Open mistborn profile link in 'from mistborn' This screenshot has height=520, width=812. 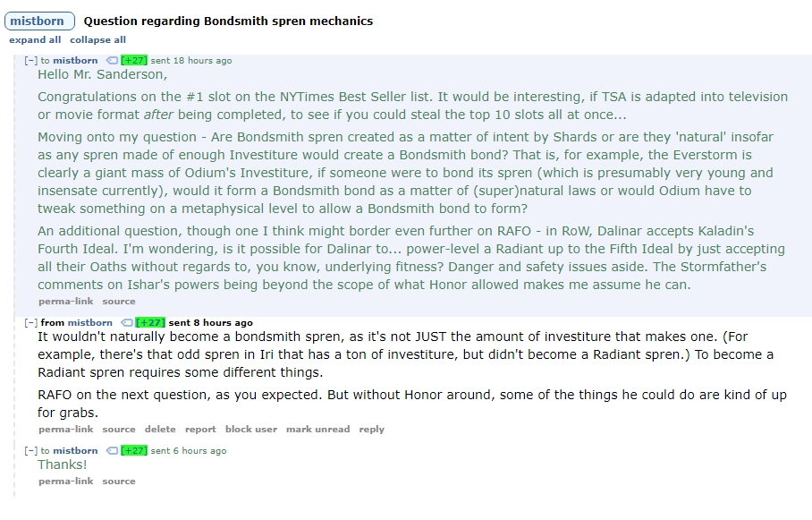89,323
